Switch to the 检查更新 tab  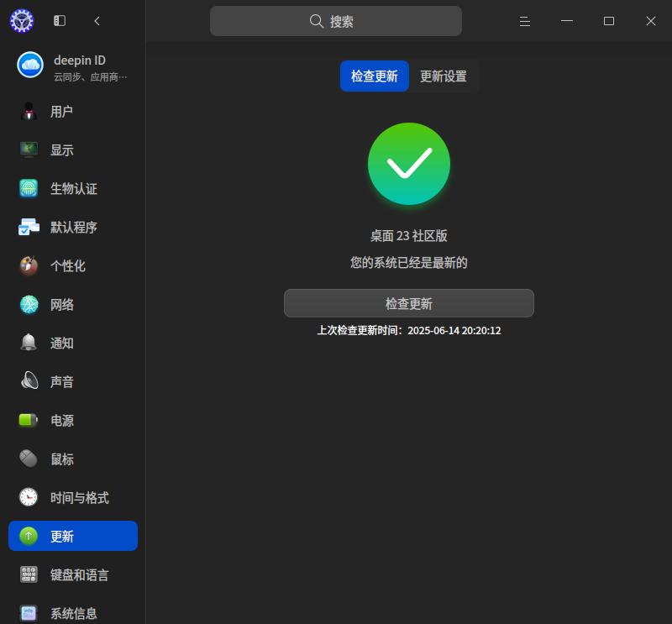(374, 76)
